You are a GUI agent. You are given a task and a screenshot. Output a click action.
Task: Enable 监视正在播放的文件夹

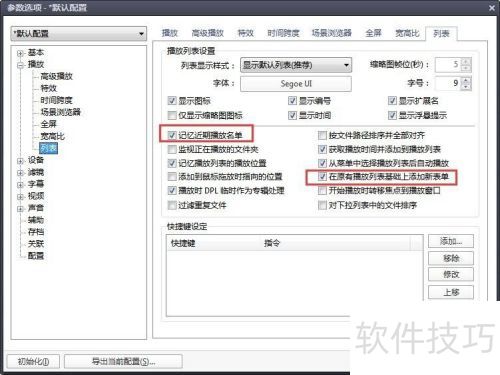click(x=172, y=149)
